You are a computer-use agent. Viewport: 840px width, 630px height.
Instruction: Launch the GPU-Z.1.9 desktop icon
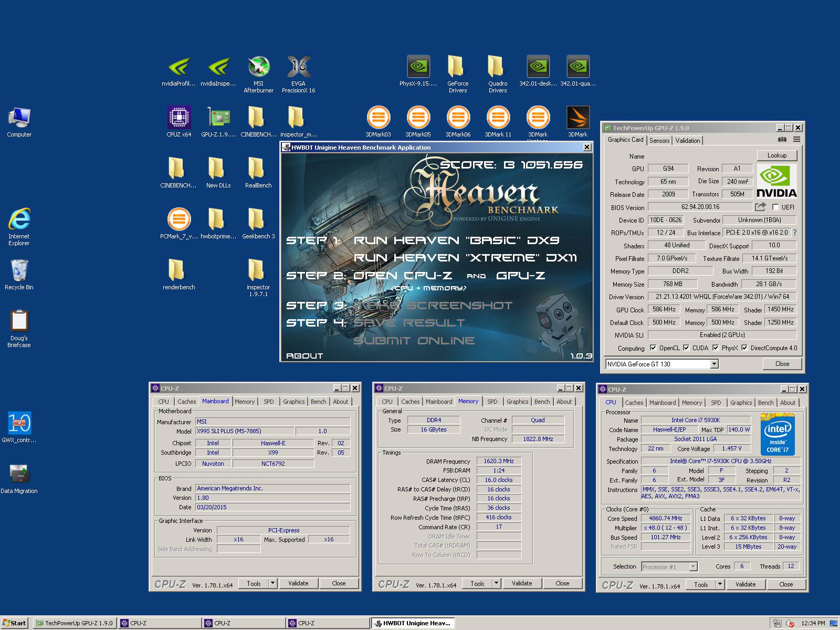click(x=218, y=122)
